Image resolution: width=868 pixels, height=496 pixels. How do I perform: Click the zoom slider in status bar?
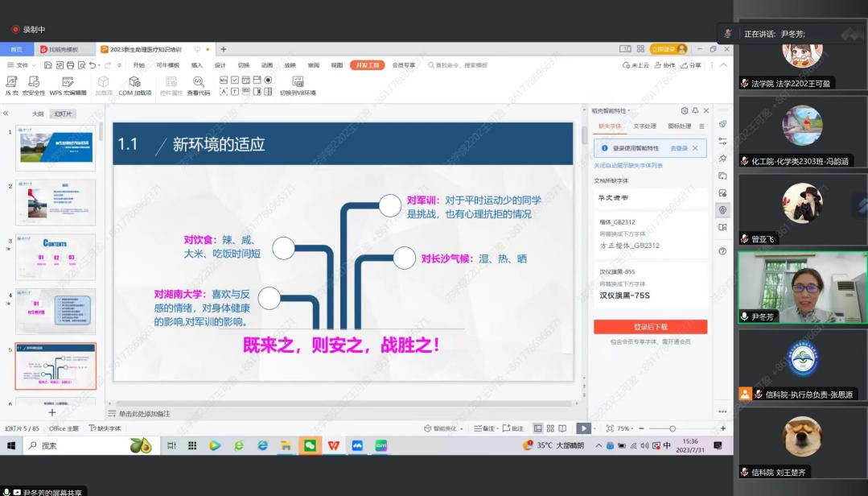[x=673, y=428]
